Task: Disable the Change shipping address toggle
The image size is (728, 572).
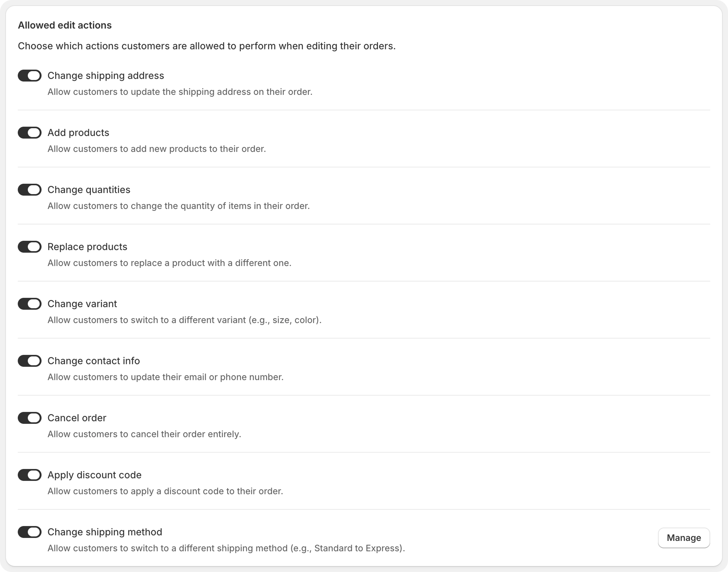Action: tap(30, 76)
